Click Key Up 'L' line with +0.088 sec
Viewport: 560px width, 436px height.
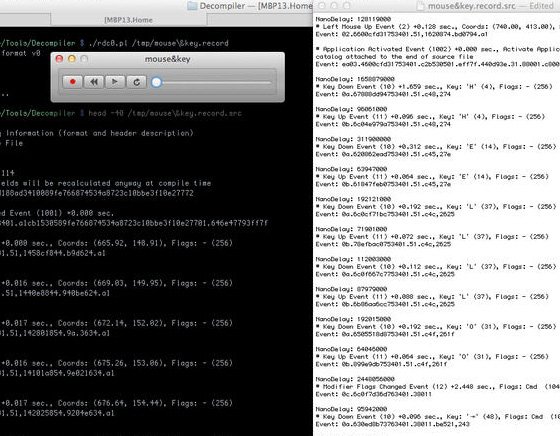[x=432, y=296]
